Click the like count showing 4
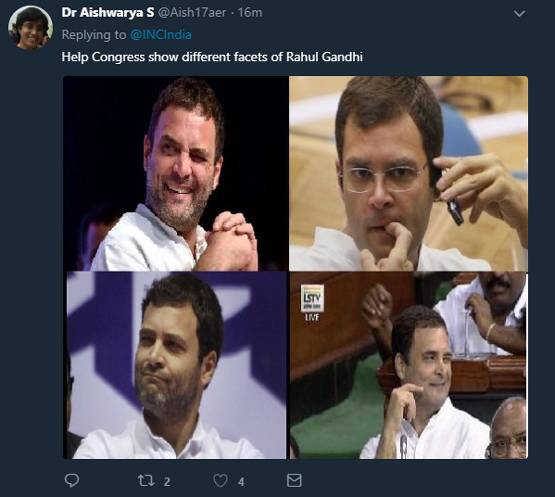The height and width of the screenshot is (497, 555). point(241,482)
